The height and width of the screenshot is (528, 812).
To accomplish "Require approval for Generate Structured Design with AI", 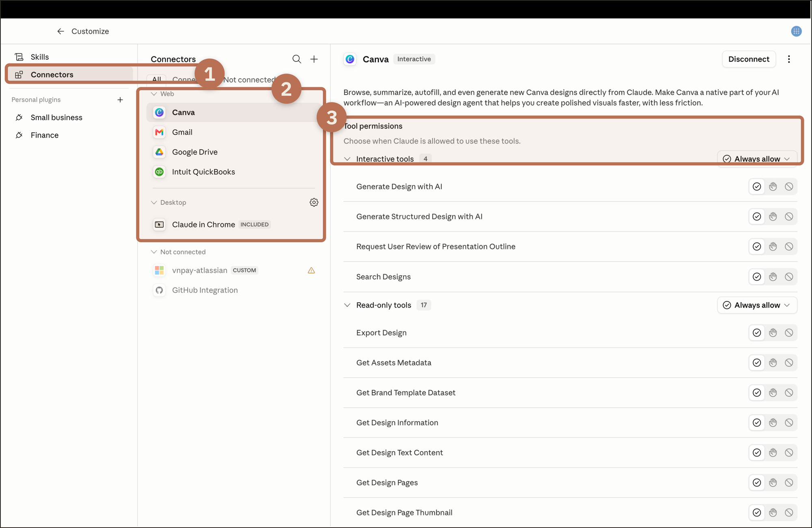I will [x=773, y=216].
